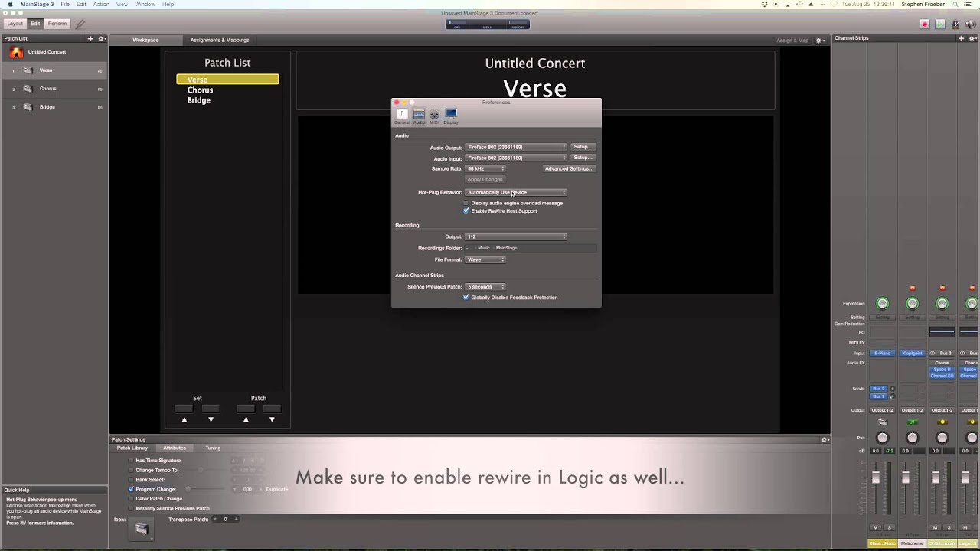The image size is (980, 551).
Task: Open Hot-Plug Behavior dropdown
Action: coord(516,192)
